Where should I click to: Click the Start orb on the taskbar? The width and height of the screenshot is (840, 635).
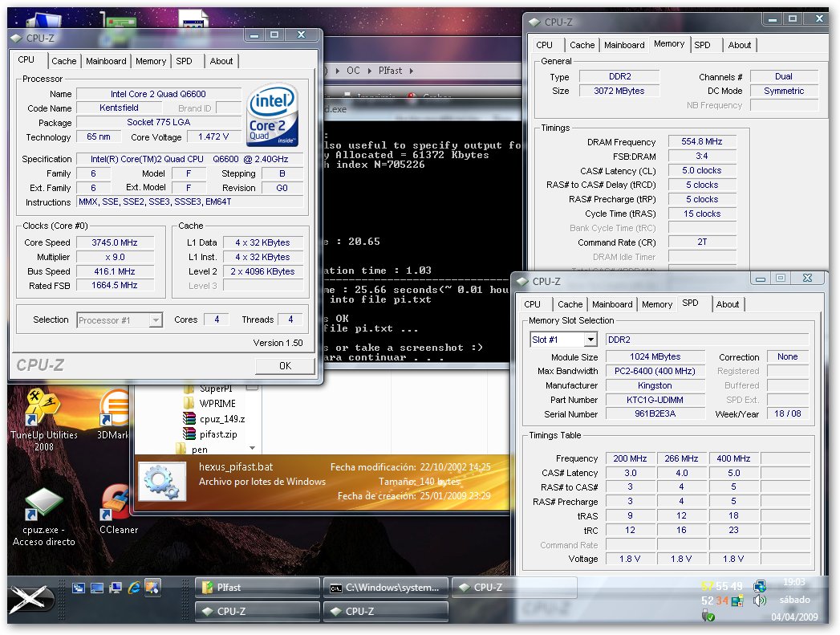click(x=30, y=599)
